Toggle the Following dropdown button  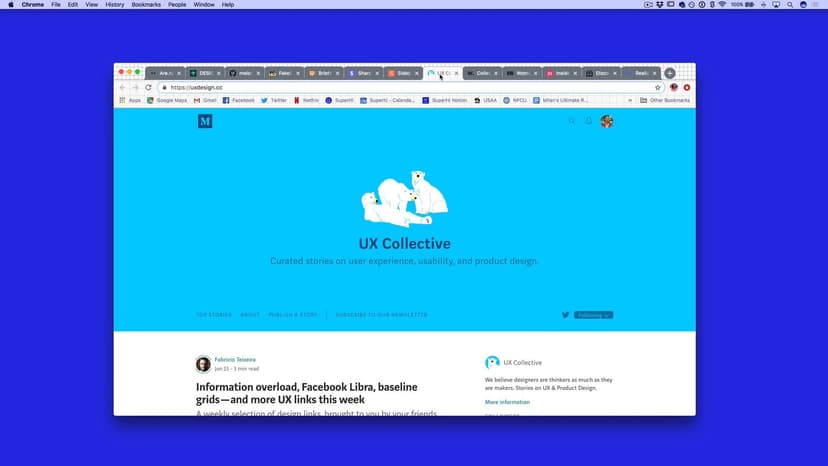[x=593, y=315]
